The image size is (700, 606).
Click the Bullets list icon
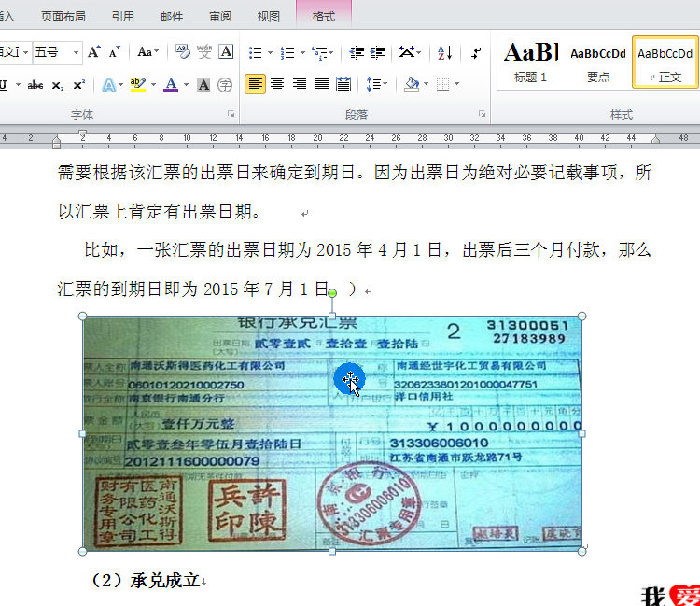[256, 53]
